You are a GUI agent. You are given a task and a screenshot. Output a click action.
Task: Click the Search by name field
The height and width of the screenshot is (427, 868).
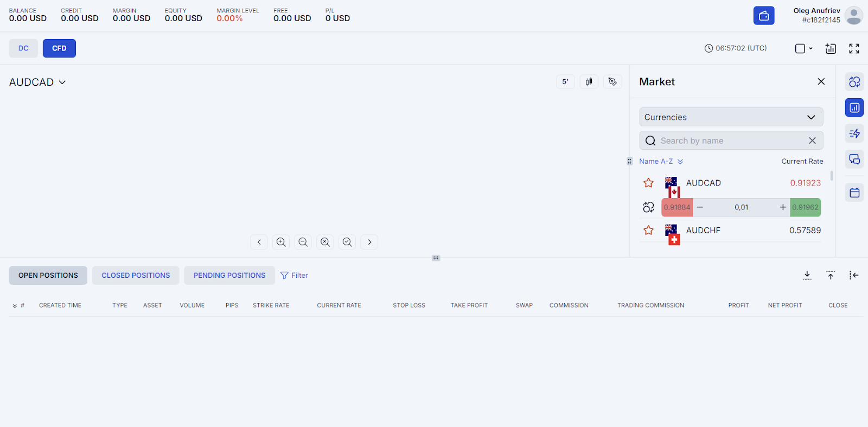point(731,141)
